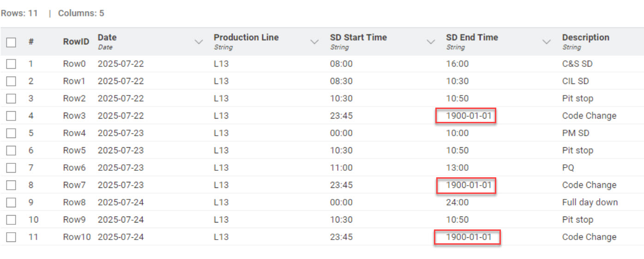Select the highlighted 1900-01-01 cell in Row3
Screen dimensions: 644x259
click(466, 115)
